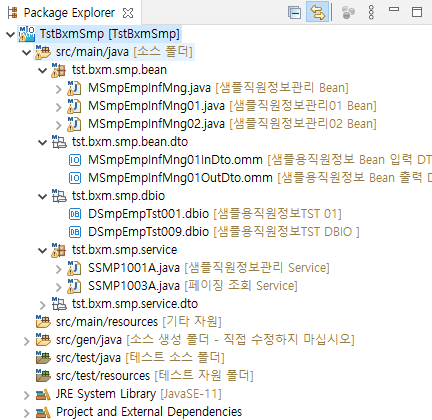
Task: Click DSmpEmpTst009.dbio DB icon
Action: pos(75,232)
